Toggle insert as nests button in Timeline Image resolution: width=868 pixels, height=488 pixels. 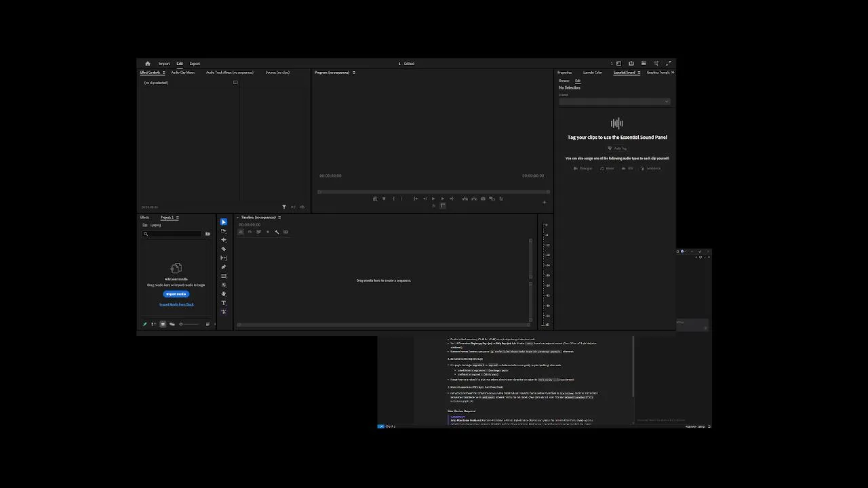coord(241,232)
